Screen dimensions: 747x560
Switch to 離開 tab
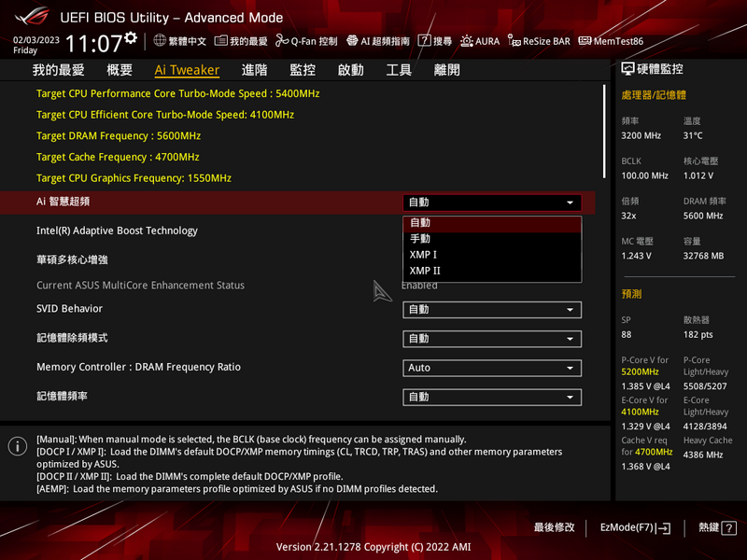[447, 70]
